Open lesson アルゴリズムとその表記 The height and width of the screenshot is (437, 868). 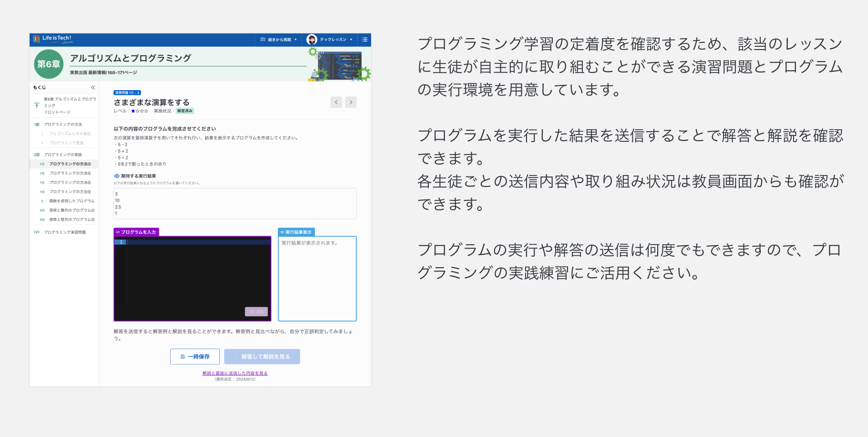(70, 134)
